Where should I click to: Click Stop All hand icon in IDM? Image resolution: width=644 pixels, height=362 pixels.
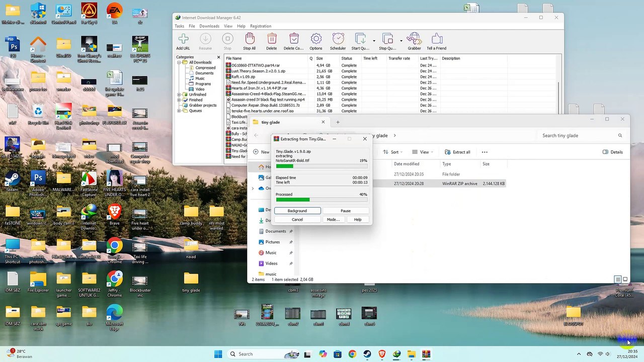[249, 42]
